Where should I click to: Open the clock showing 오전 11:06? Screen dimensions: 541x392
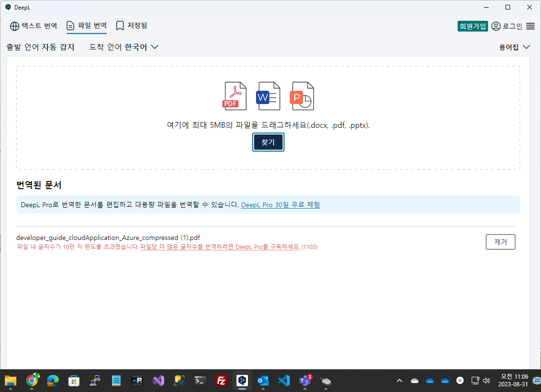pos(513,380)
